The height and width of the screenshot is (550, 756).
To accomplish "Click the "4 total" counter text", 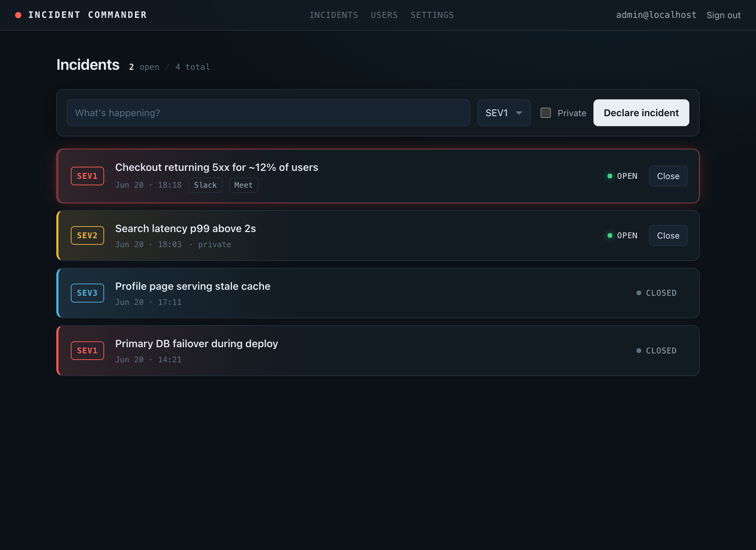I will pos(193,67).
